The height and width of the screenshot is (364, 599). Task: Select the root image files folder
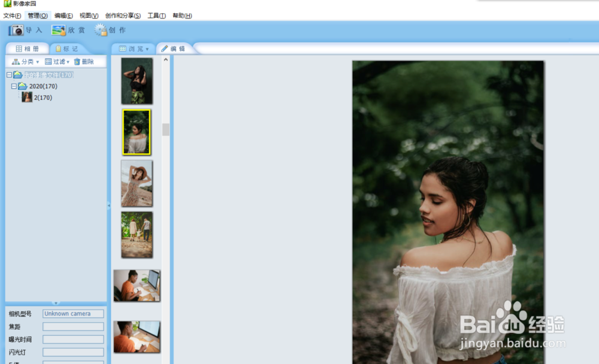tap(49, 75)
